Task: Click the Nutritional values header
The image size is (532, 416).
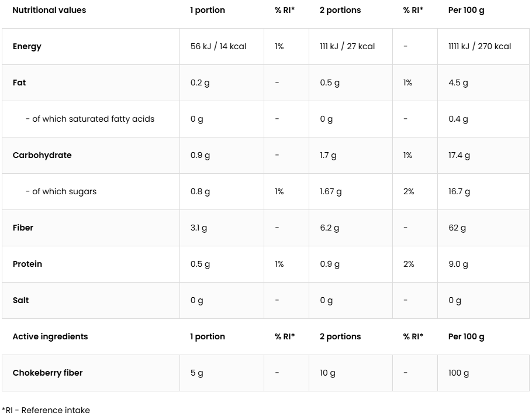Action: [49, 10]
